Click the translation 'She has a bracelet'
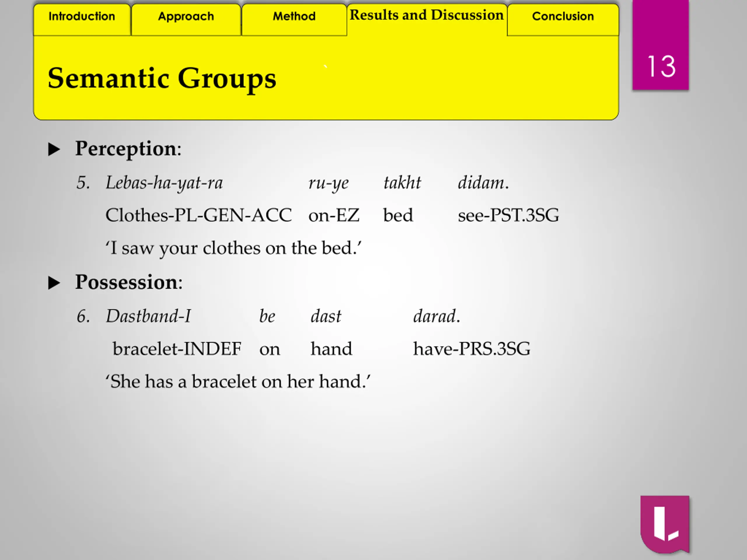 tap(238, 382)
